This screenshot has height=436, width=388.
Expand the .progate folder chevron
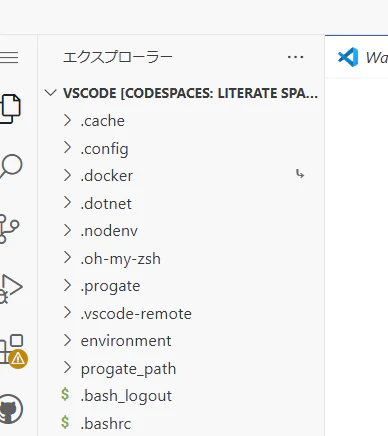pyautogui.click(x=67, y=285)
